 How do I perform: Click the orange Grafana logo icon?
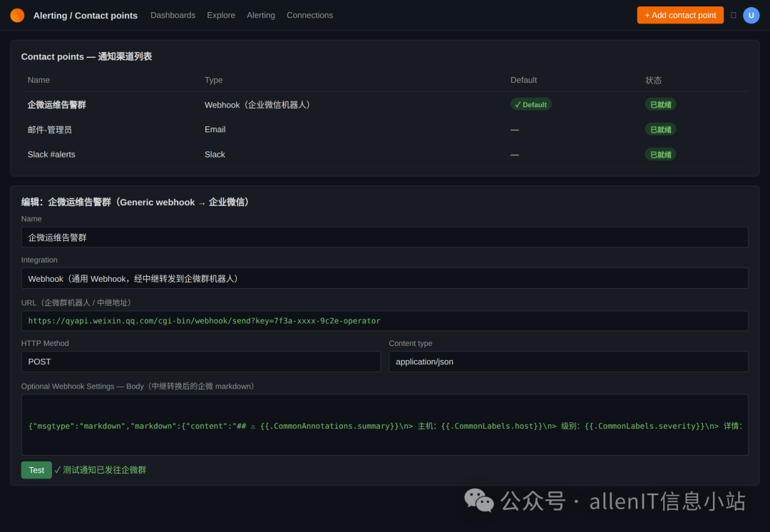(x=17, y=15)
